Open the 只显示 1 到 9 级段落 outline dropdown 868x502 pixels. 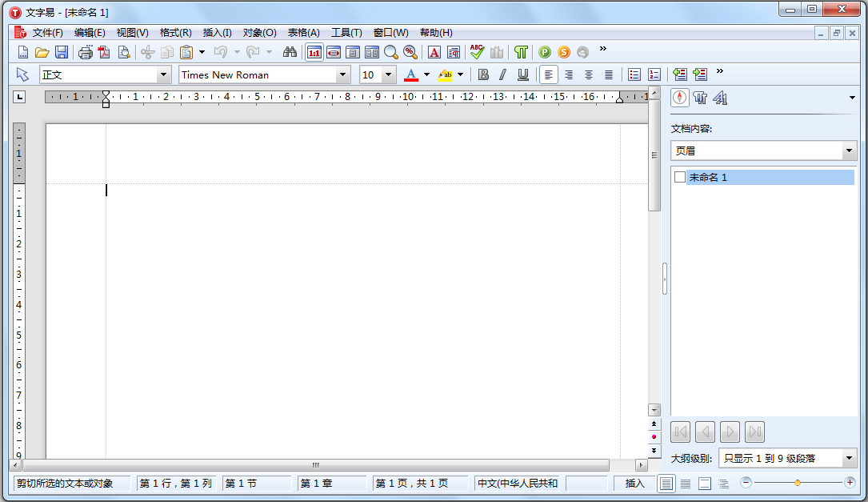tap(849, 458)
